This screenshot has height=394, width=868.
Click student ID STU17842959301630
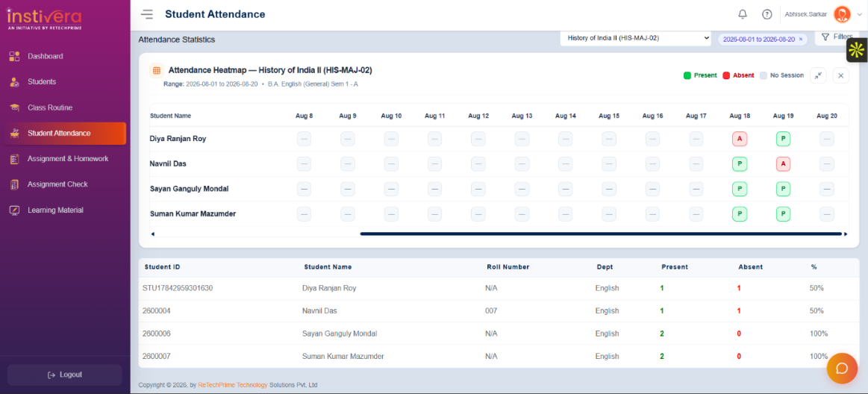[178, 288]
